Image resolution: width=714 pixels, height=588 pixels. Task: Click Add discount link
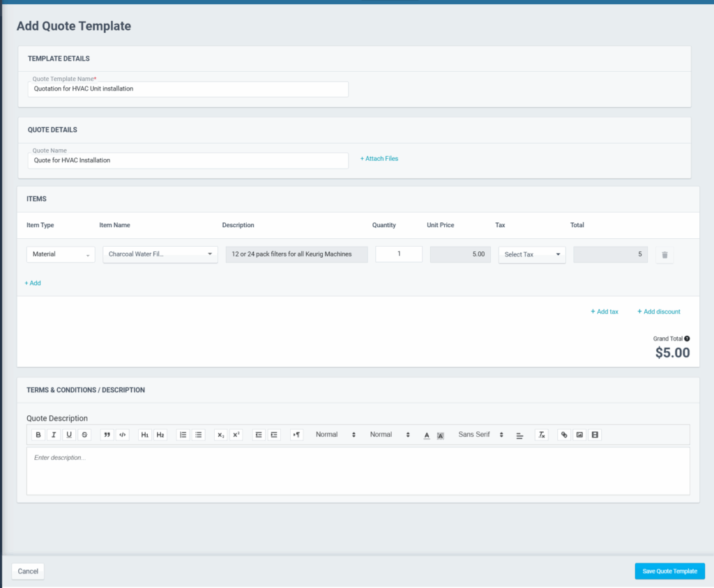(659, 311)
